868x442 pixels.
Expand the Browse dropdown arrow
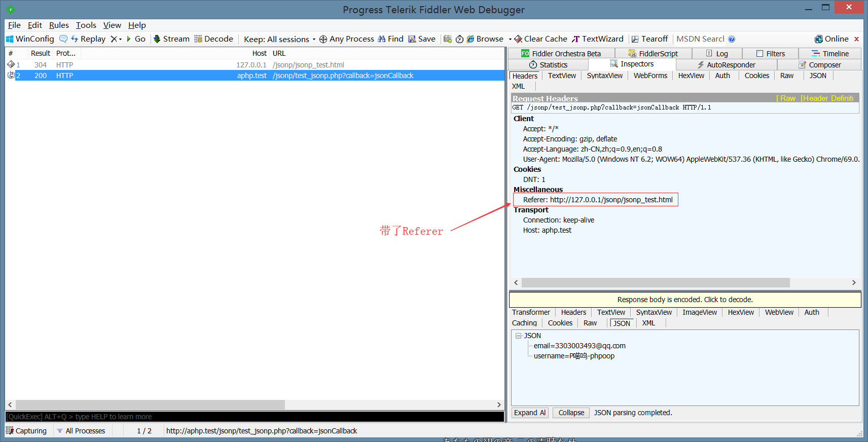(x=510, y=39)
